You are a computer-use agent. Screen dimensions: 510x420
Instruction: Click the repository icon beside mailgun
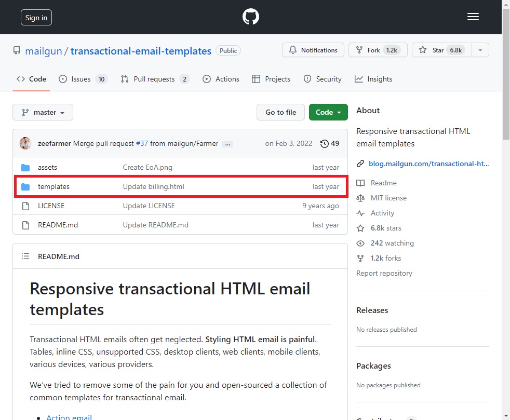(17, 51)
